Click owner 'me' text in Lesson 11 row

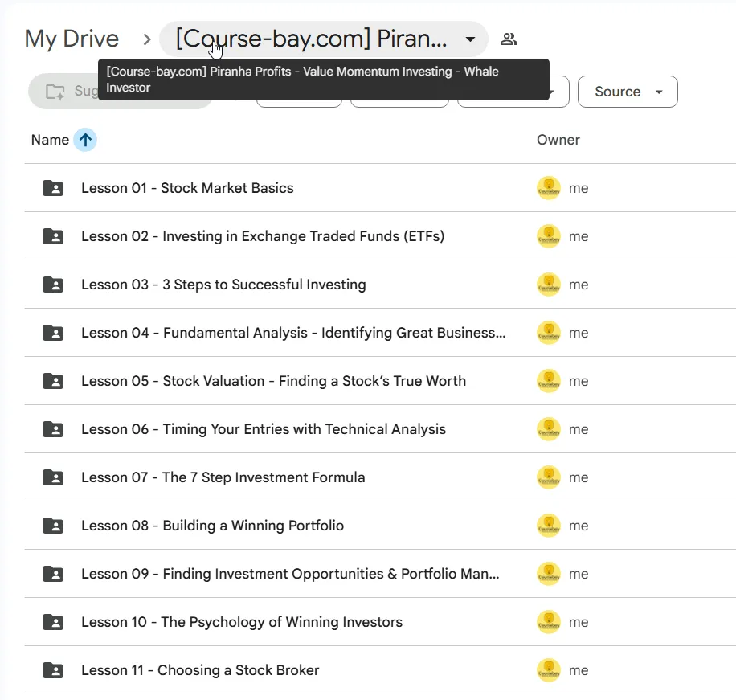point(579,670)
